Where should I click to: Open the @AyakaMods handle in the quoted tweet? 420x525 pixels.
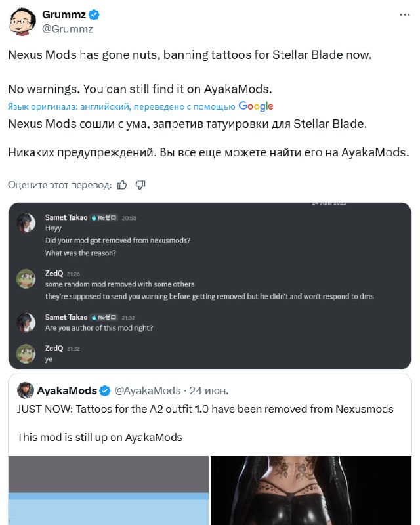[148, 390]
